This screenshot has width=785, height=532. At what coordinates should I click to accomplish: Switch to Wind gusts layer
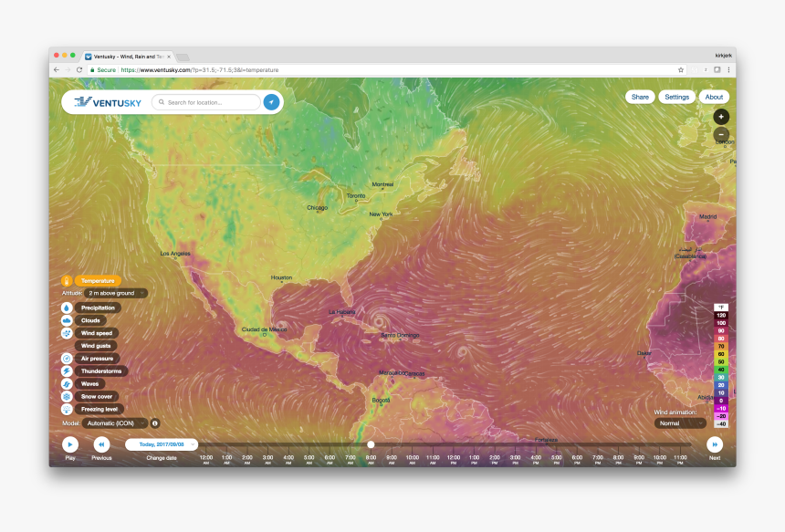pos(96,346)
